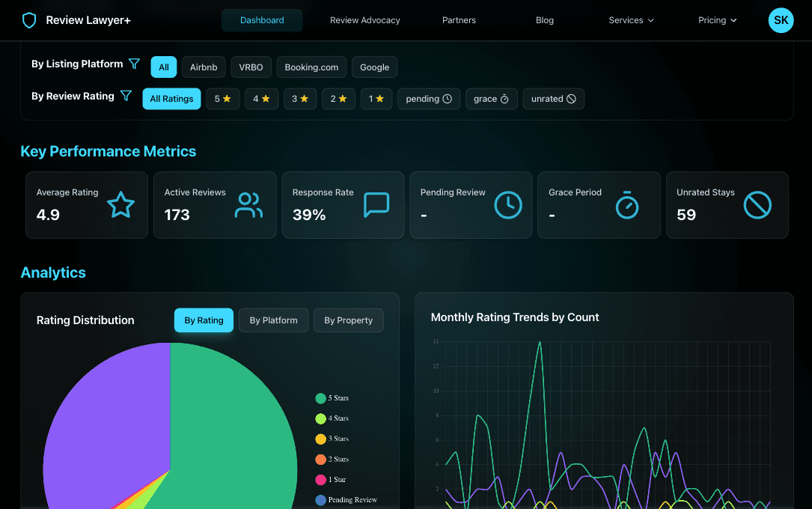Expand the Pricing dropdown menu
812x509 pixels.
pos(717,20)
